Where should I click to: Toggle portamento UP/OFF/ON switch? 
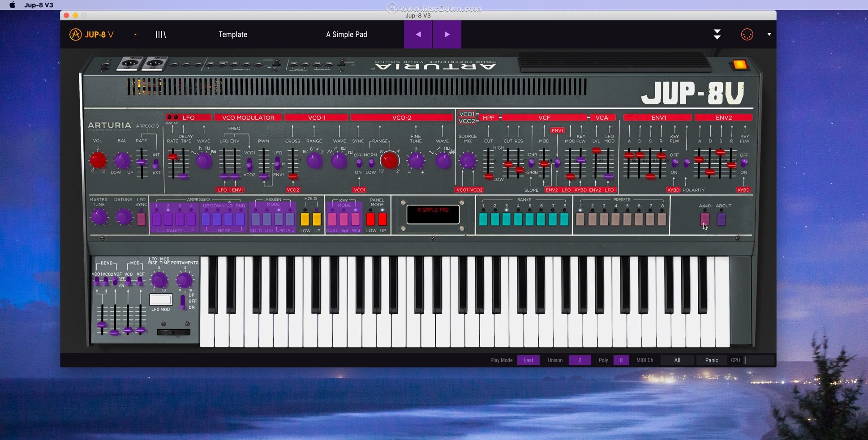point(182,302)
